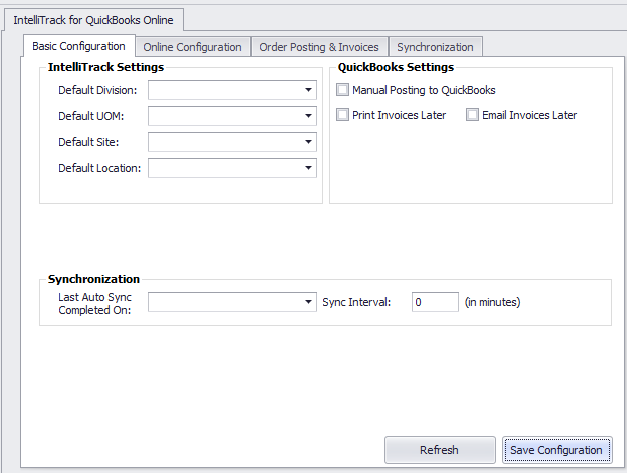Switch to the Basic Configuration tab
Screen dimensions: 627x473
point(79,46)
